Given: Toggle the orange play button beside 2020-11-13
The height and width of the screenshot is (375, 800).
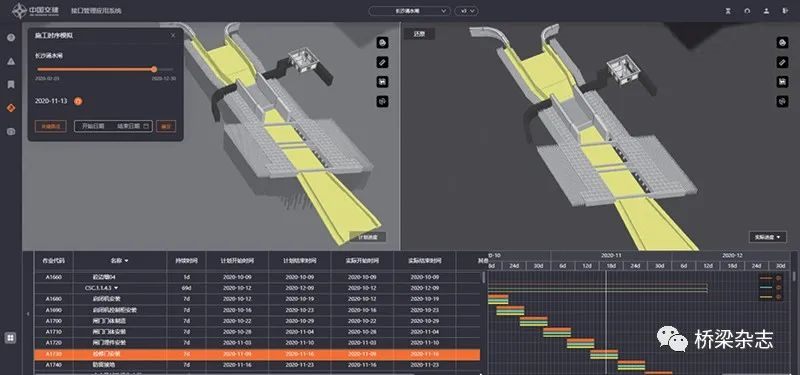Looking at the screenshot, I should tap(78, 101).
